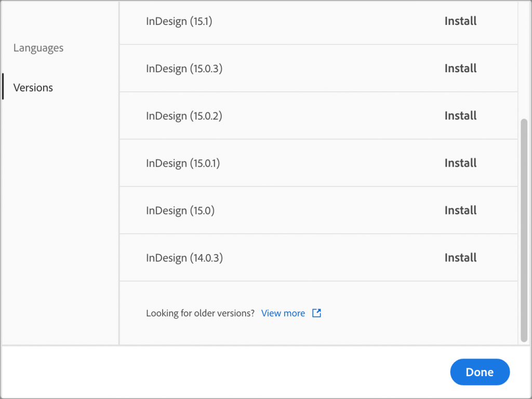Click the InDesign (15.0.1) version name
This screenshot has width=532, height=399.
(x=183, y=163)
